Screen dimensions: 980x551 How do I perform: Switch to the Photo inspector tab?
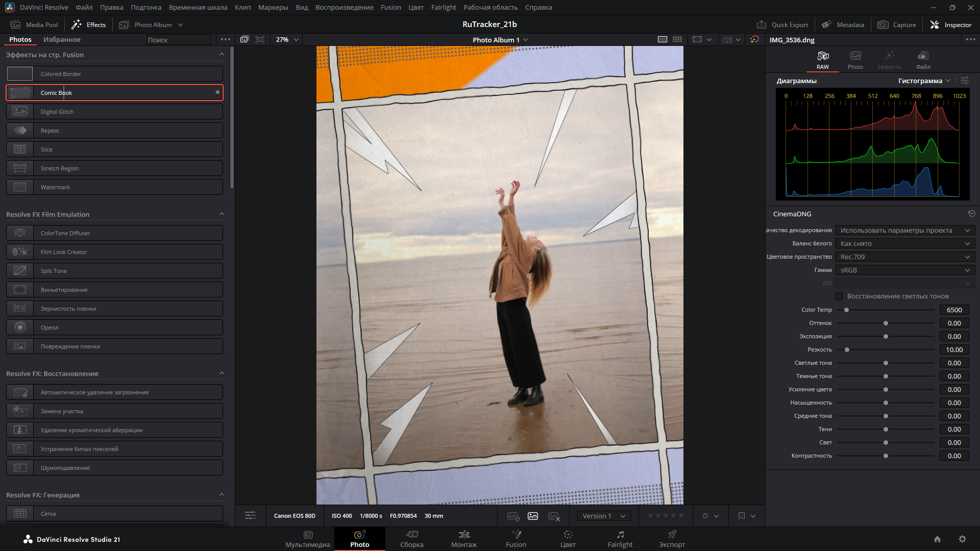(855, 60)
